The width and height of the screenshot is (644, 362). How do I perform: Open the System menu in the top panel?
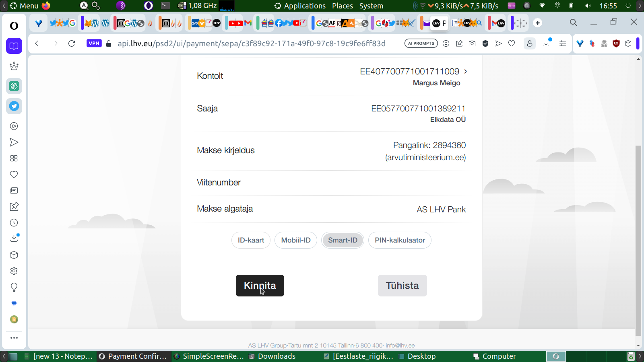pyautogui.click(x=371, y=6)
